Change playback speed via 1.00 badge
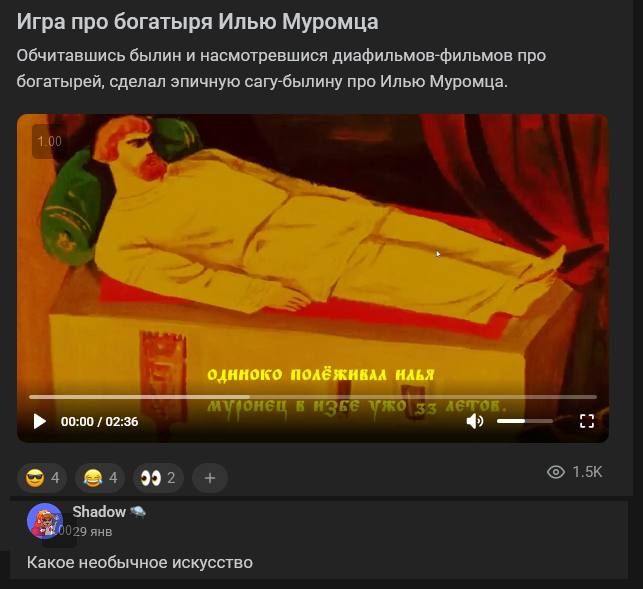 49,142
